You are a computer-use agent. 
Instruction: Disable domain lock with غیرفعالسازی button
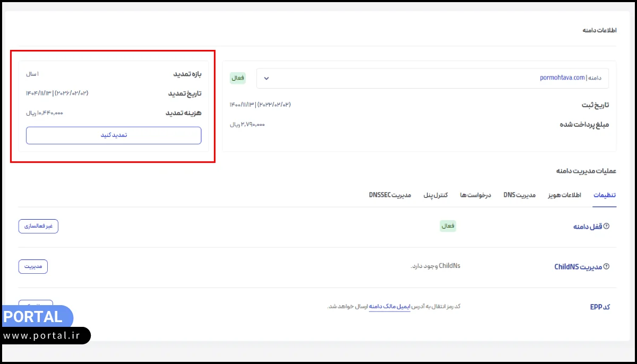38,226
